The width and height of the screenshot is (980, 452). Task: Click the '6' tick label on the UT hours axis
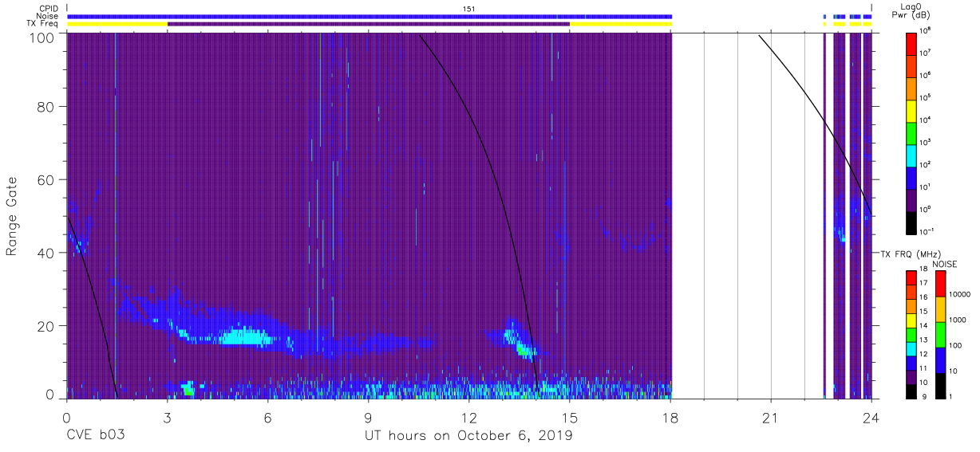click(x=267, y=416)
